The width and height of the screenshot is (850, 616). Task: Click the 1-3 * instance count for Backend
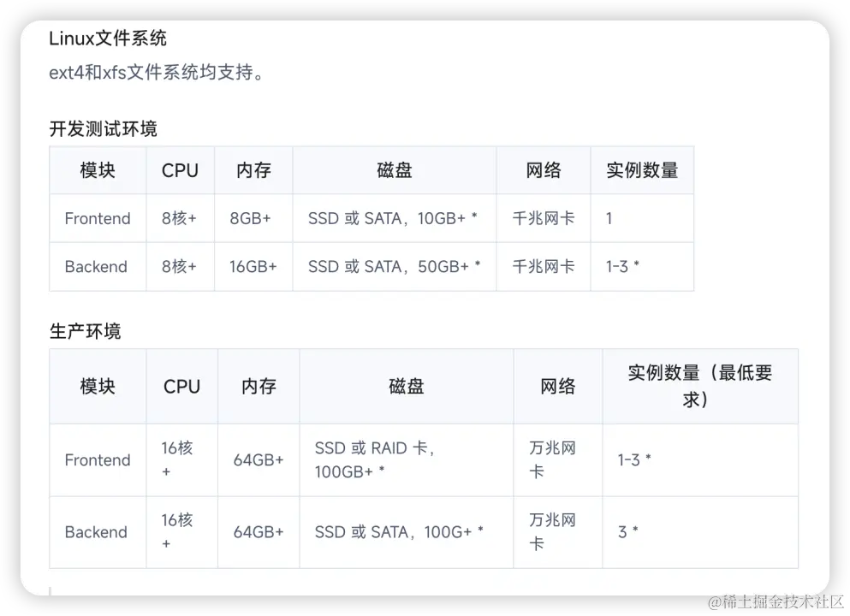(x=621, y=266)
